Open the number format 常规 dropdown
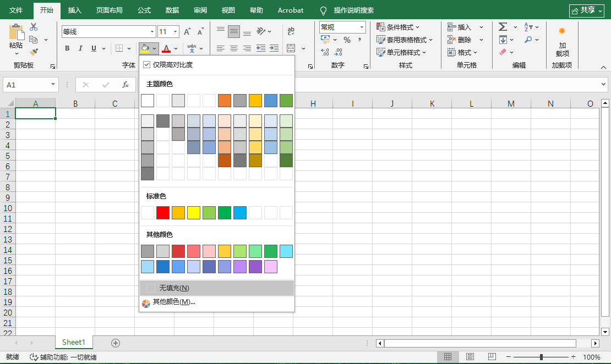 [x=362, y=27]
